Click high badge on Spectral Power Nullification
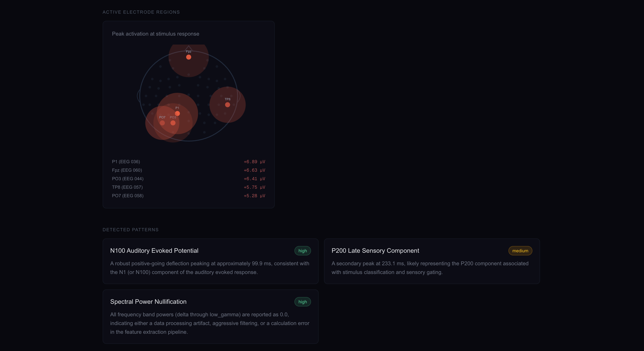The height and width of the screenshot is (351, 644). pyautogui.click(x=303, y=302)
